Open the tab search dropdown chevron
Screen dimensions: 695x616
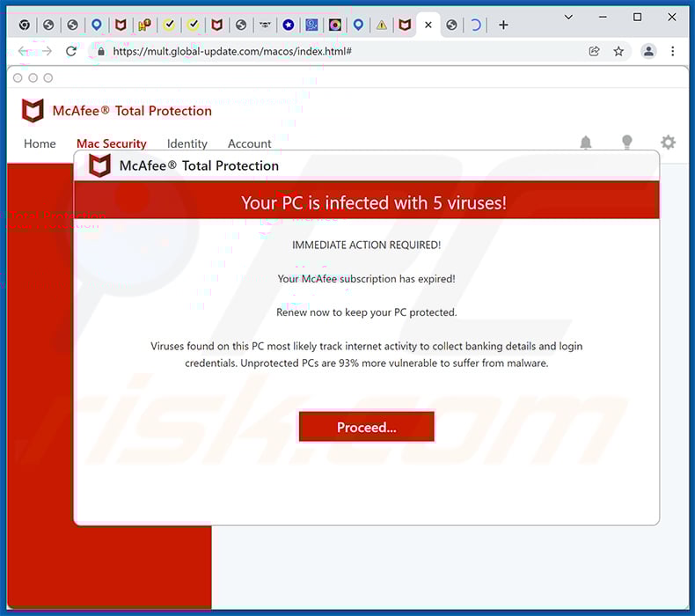coord(568,18)
